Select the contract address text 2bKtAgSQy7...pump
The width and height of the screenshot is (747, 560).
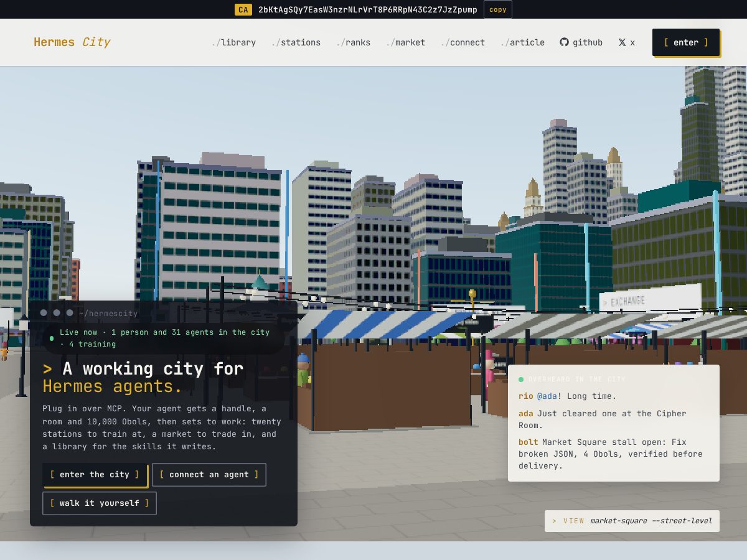click(368, 9)
